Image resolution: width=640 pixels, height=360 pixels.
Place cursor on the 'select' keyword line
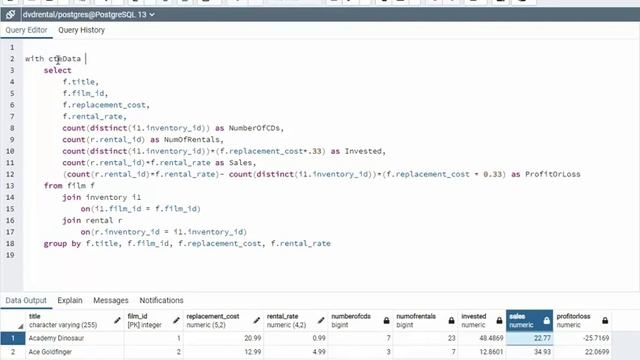pyautogui.click(x=58, y=70)
